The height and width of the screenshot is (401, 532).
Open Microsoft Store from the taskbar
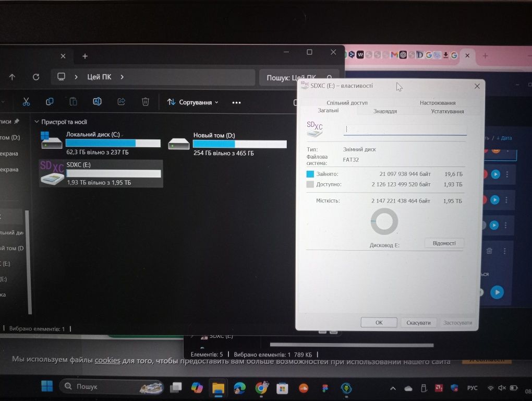[282, 388]
